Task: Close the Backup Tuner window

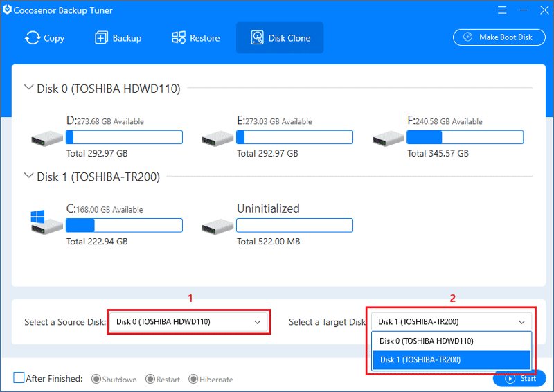Action: click(x=544, y=10)
